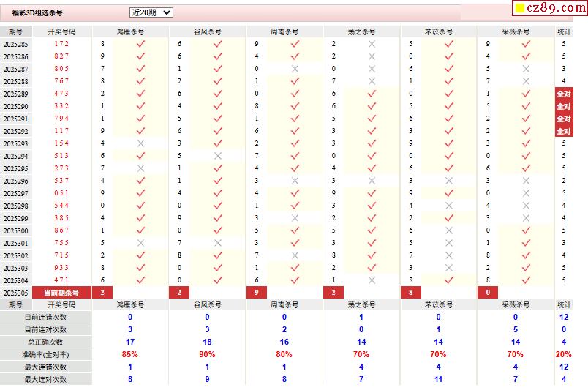This screenshot has width=588, height=390.
Task: Click the 芣苡杀号 cross mark for period 2025300
Action: [449, 230]
